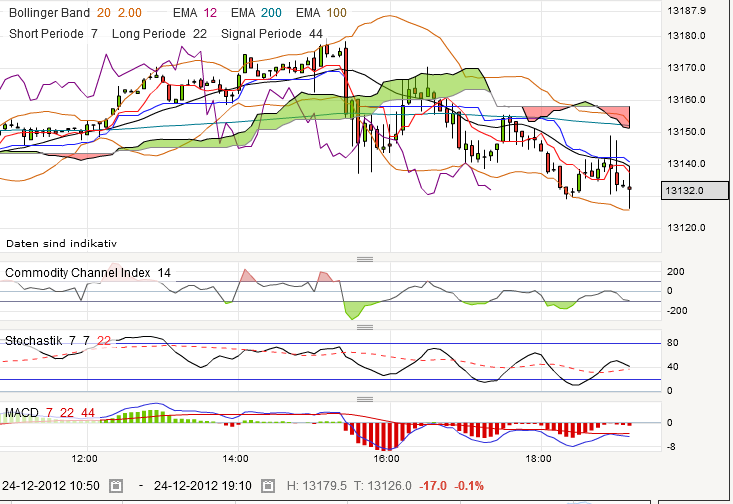Viewport: 733px width, 504px height.
Task: Grab the splitter handle above Stochastik panel
Action: click(x=365, y=327)
